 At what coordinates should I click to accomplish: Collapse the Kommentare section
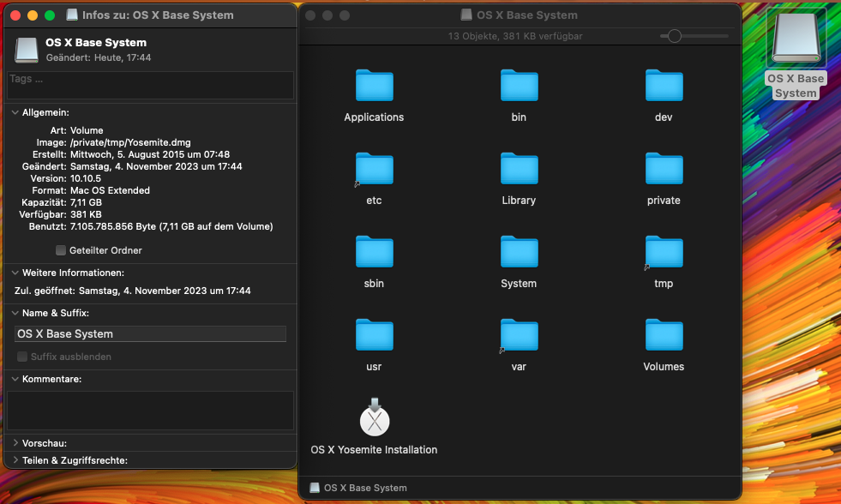[15, 379]
